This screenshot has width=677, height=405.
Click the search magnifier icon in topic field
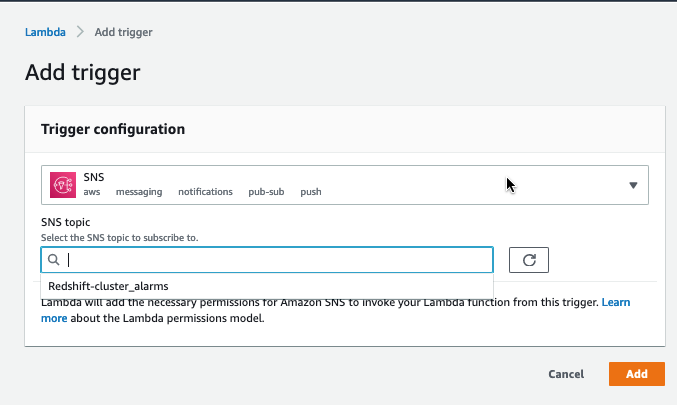(54, 260)
